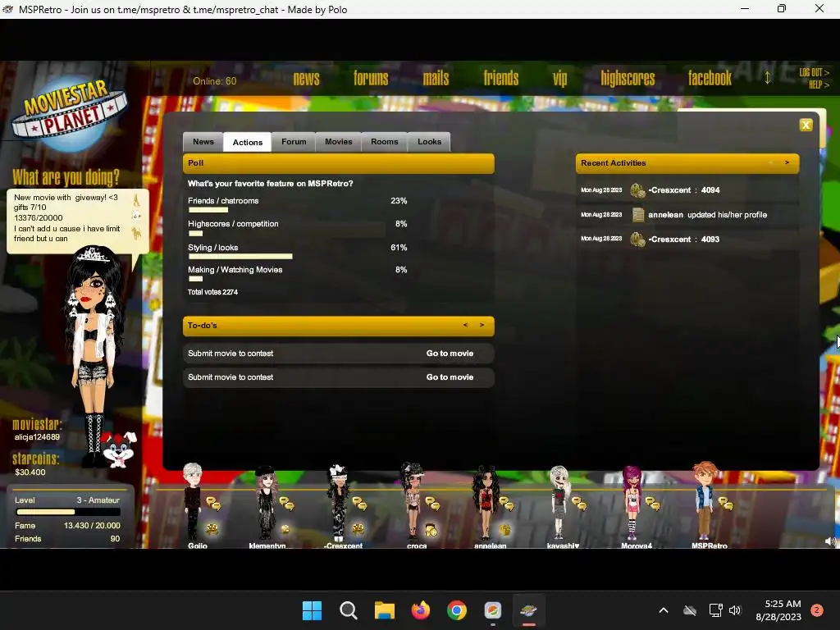This screenshot has height=630, width=840.
Task: Click Go to movie in second to-do row
Action: 450,377
